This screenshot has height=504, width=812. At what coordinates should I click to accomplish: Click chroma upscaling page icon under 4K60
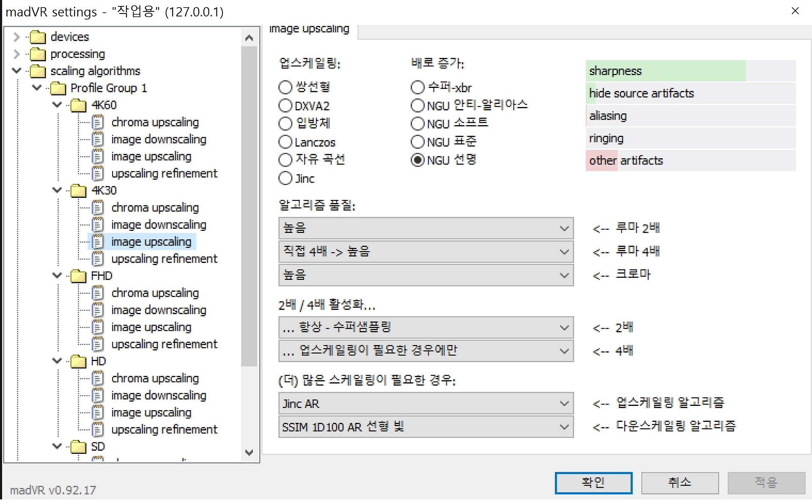click(x=98, y=123)
